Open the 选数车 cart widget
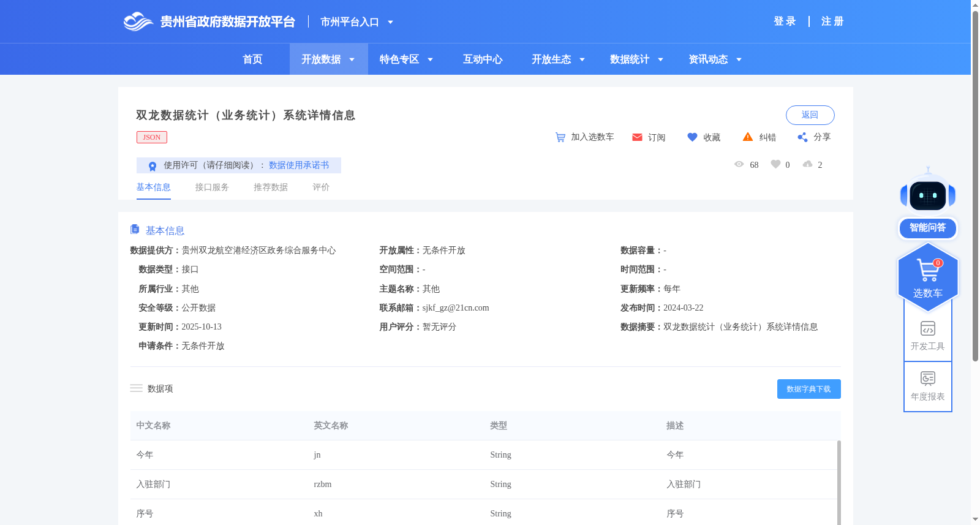The height and width of the screenshot is (525, 980). [928, 277]
